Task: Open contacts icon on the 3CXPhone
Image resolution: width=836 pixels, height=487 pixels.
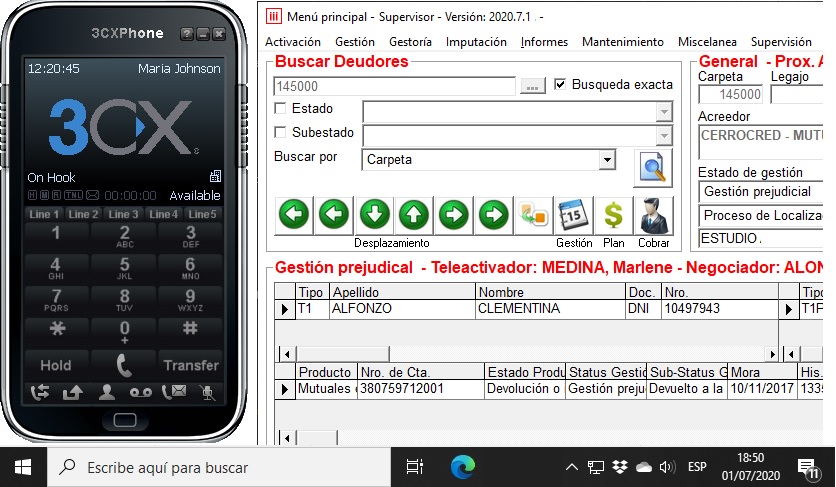Action: click(x=106, y=392)
